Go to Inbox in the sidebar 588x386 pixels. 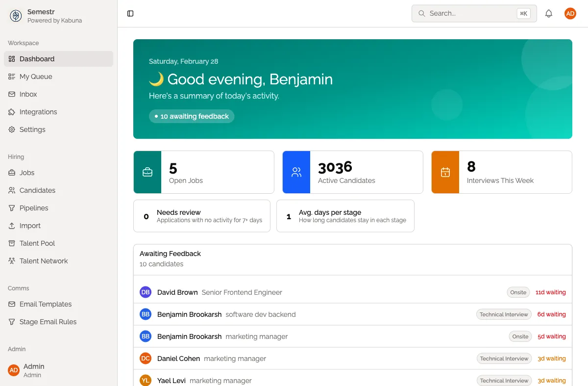[28, 94]
